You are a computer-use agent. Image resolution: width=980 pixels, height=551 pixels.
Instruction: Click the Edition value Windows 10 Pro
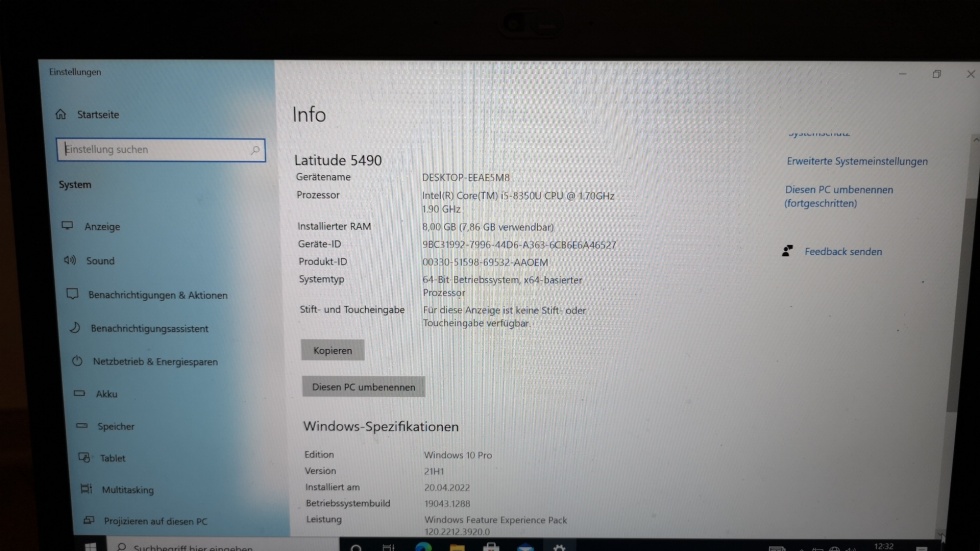point(458,455)
